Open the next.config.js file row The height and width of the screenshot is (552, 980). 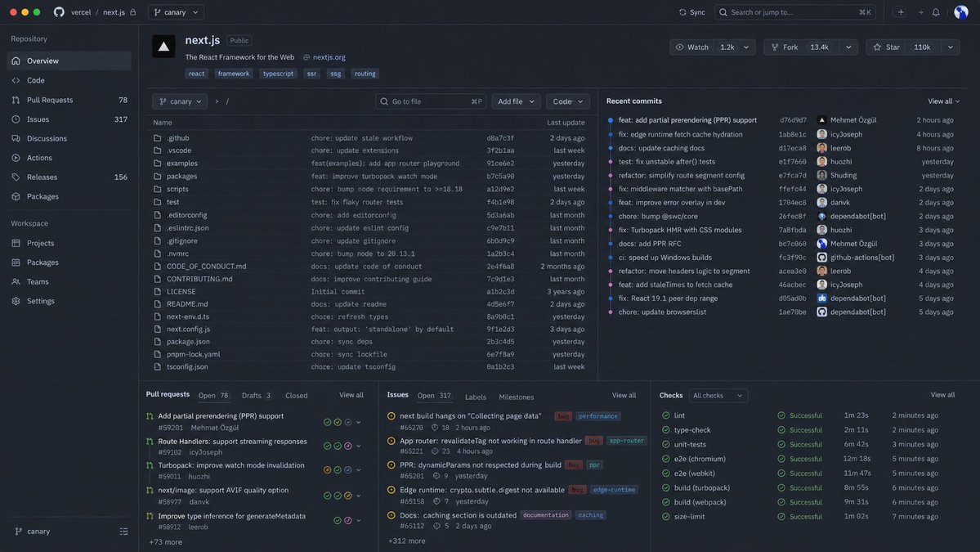pyautogui.click(x=369, y=329)
